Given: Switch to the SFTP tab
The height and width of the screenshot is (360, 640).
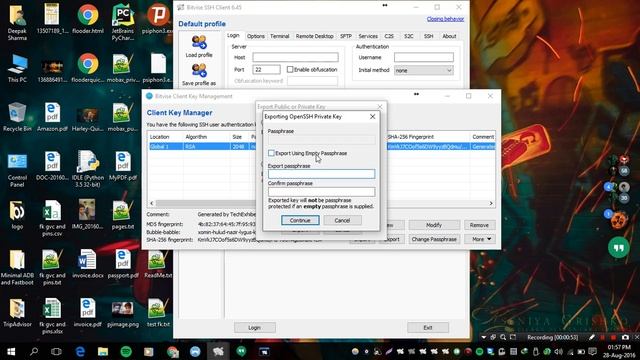Looking at the screenshot, I should click(346, 36).
